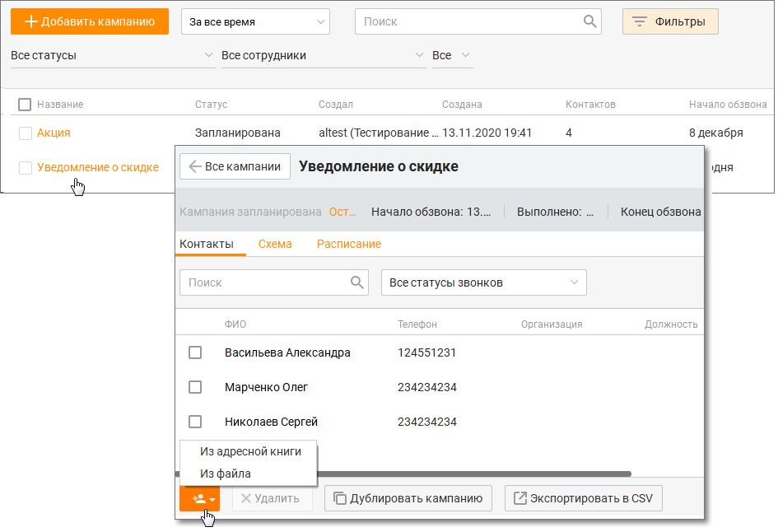The width and height of the screenshot is (778, 532).
Task: Click the 13.11.2020 19:41 created date
Action: click(487, 133)
